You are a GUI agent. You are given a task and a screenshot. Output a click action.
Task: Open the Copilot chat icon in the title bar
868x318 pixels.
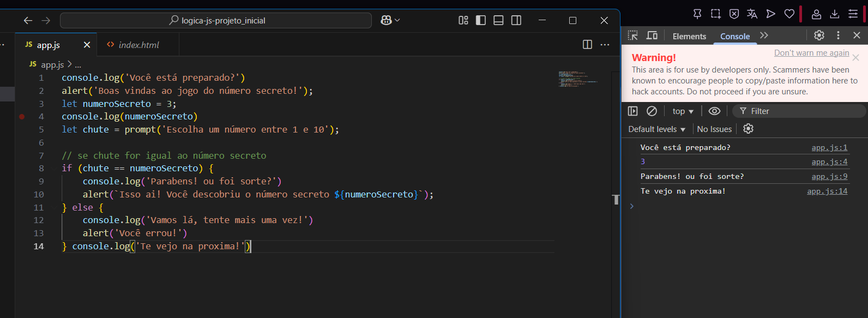point(386,20)
